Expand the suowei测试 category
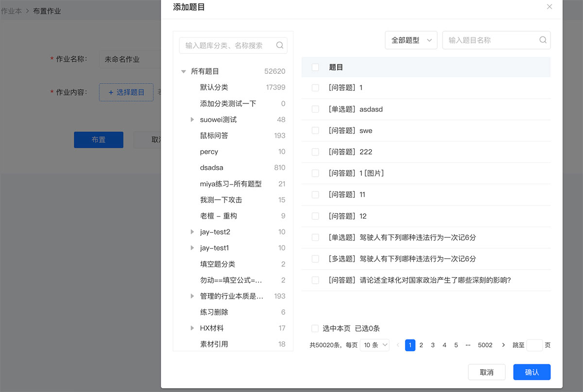This screenshot has width=583, height=392. click(x=192, y=119)
